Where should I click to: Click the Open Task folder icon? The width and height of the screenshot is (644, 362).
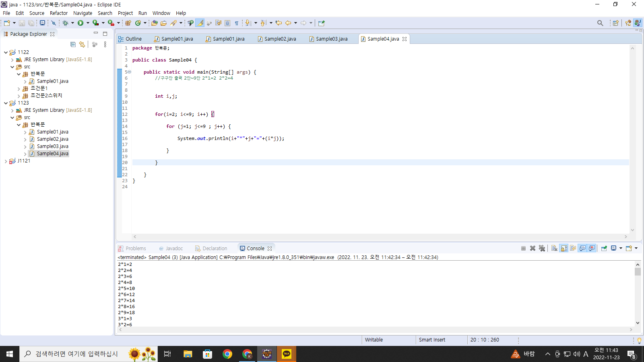point(163,23)
